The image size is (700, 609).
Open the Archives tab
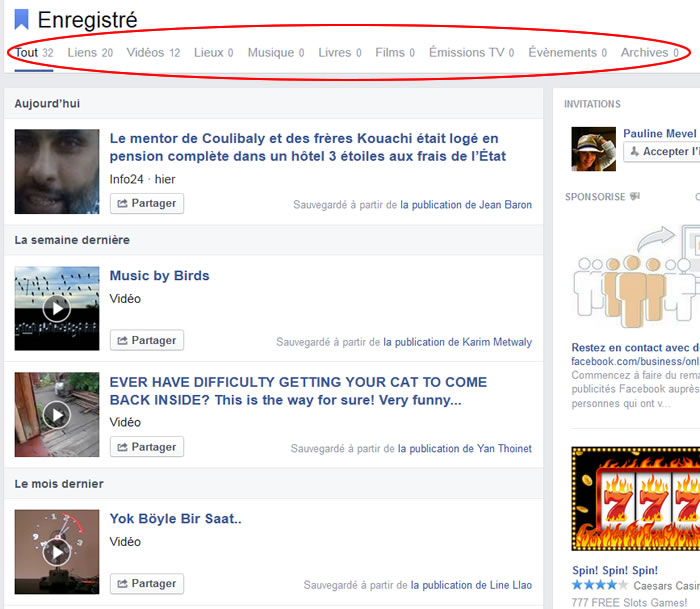coord(650,53)
